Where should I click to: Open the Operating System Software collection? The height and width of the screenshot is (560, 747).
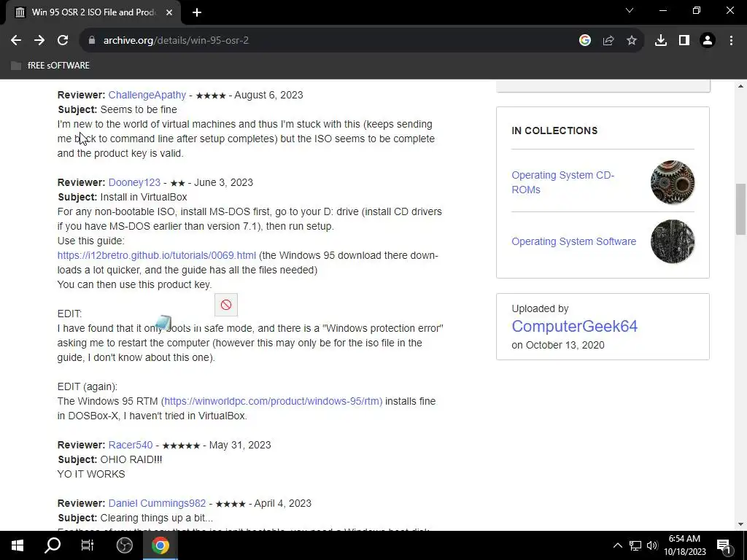(x=574, y=241)
